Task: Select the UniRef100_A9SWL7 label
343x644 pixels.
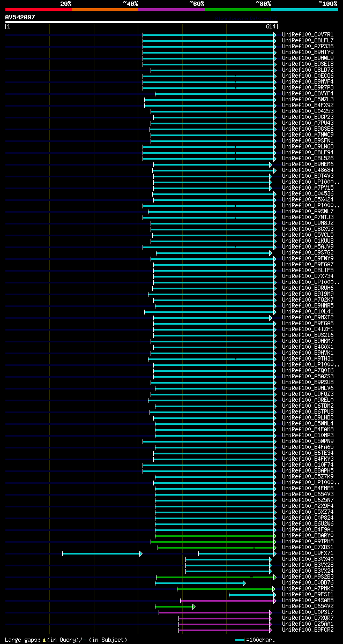Action: [308, 211]
